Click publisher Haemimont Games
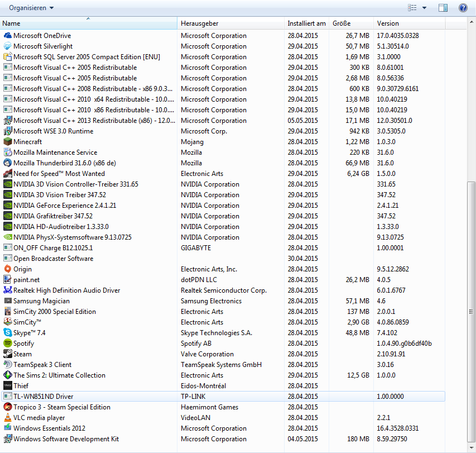The width and height of the screenshot is (476, 453). [x=209, y=407]
